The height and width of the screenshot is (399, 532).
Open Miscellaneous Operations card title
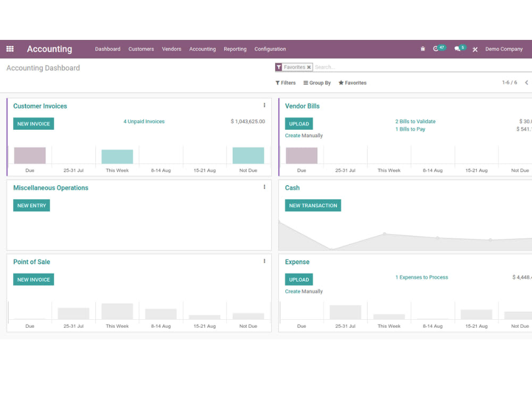(51, 188)
